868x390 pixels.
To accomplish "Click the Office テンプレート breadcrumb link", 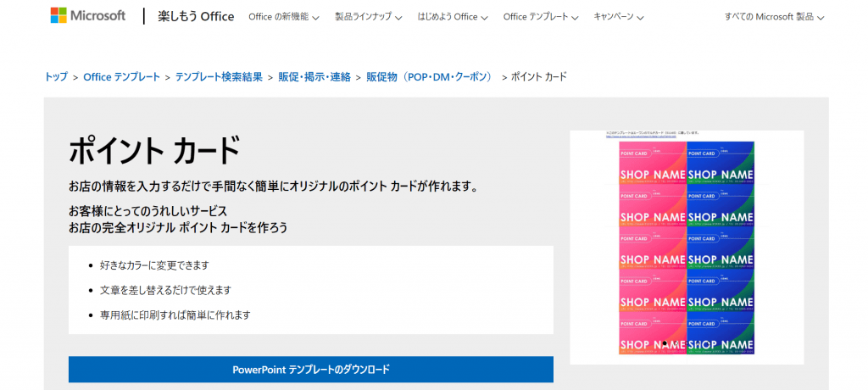I will (121, 77).
